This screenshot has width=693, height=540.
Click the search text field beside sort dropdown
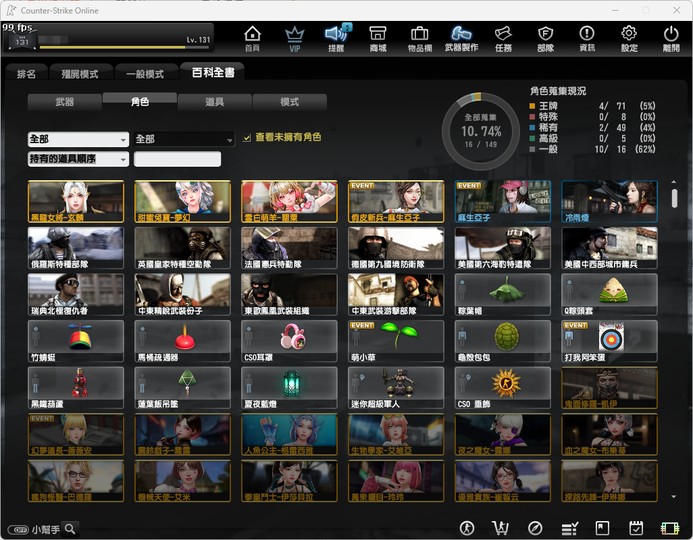tap(177, 159)
